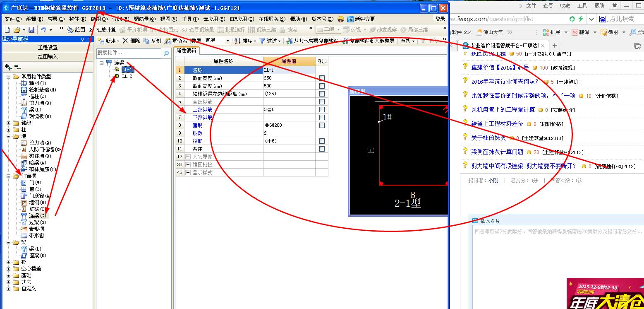
Task: Open the 在线服务(S) menu
Action: [272, 19]
